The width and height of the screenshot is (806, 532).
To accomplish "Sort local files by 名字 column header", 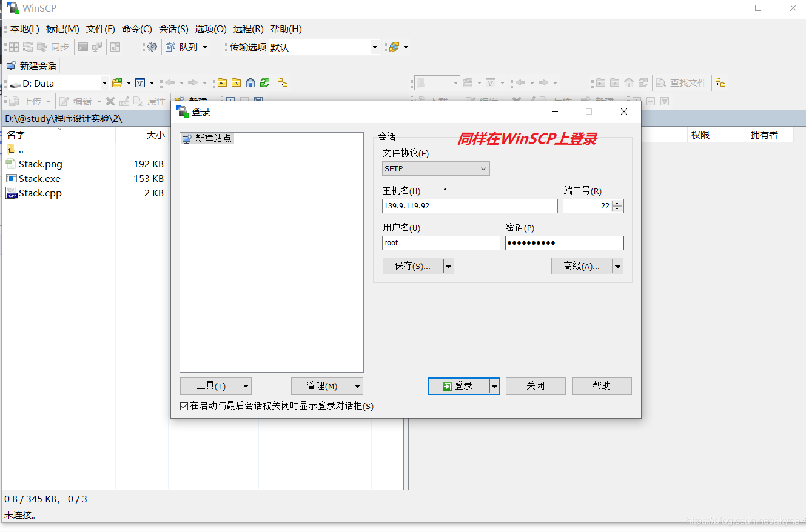I will click(x=59, y=135).
